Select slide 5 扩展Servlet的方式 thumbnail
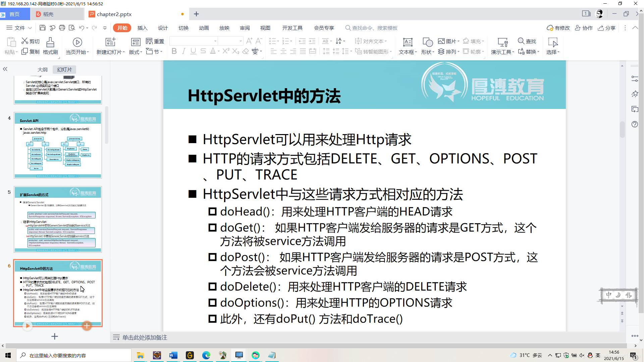Screen dimensions: 644x362 58,219
